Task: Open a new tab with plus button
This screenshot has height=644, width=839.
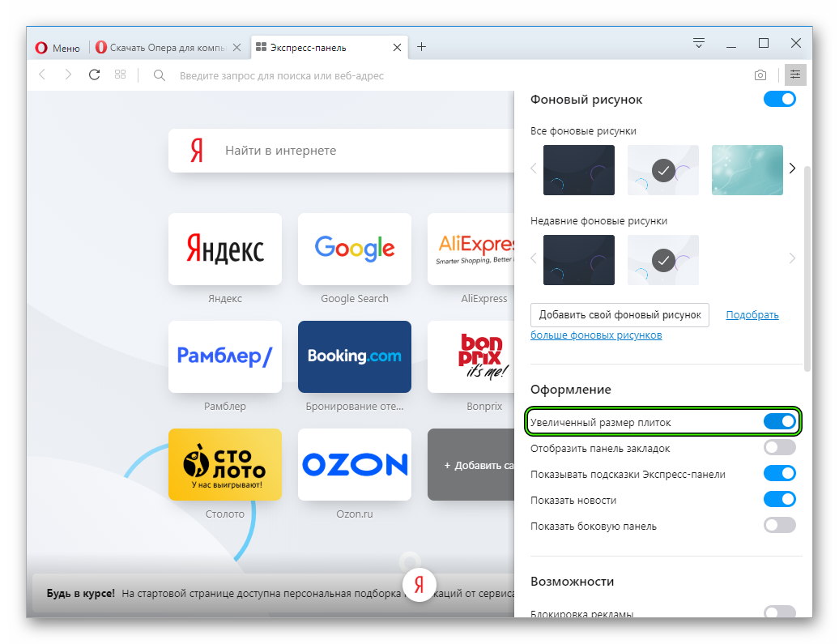Action: (422, 47)
